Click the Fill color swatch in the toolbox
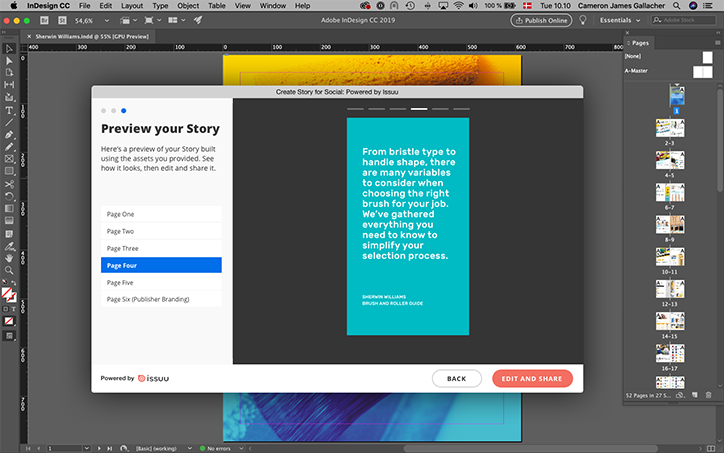This screenshot has height=453, width=724. (x=6, y=293)
